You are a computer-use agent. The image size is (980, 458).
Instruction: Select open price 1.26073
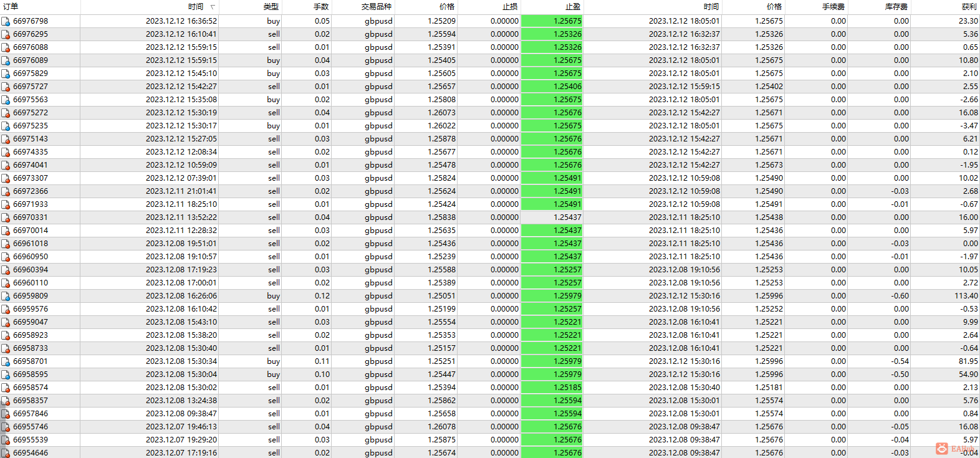click(x=441, y=113)
